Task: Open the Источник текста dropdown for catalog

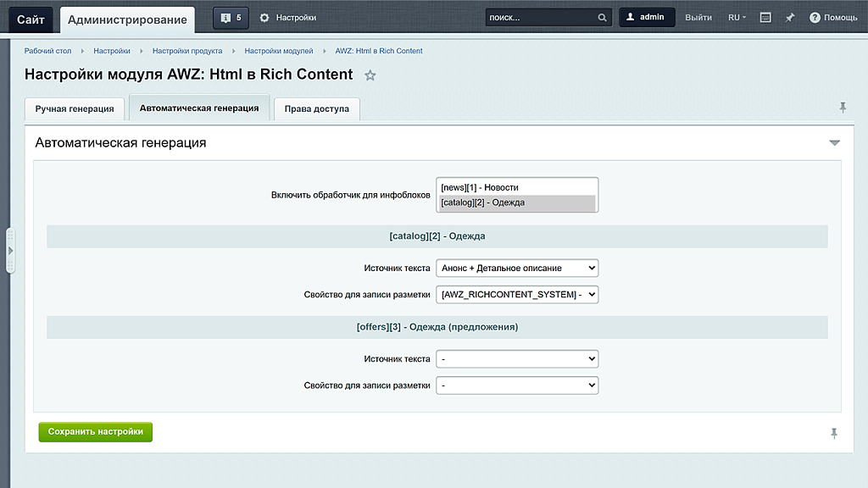Action: 517,267
